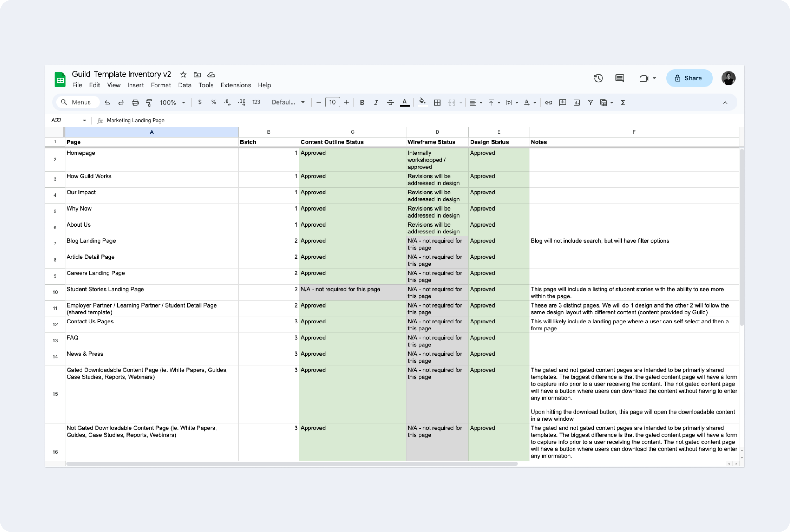Viewport: 790px width, 532px height.
Task: Click the Menus search box
Action: (x=78, y=102)
